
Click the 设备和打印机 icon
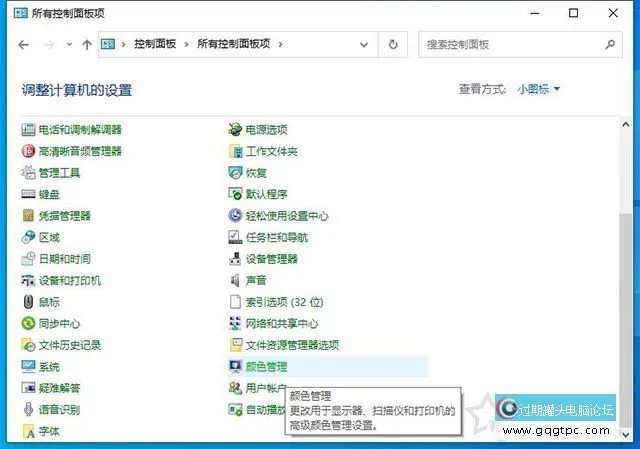click(28, 280)
